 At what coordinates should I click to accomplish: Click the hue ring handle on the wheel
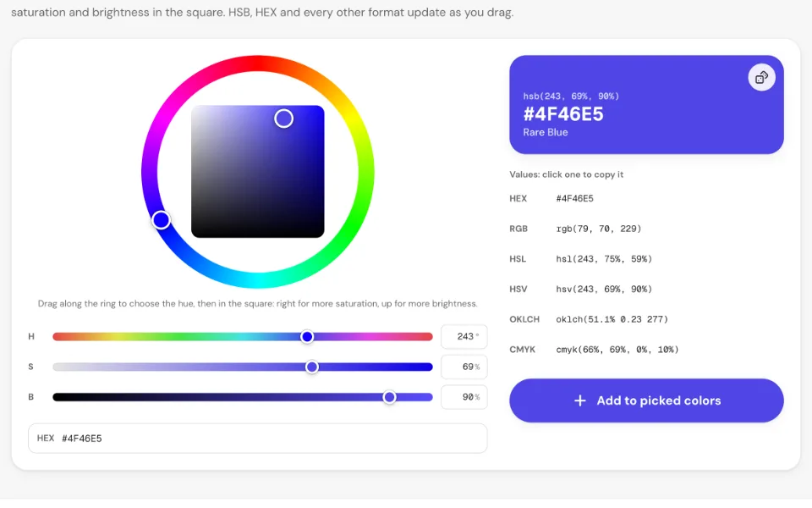click(x=161, y=220)
